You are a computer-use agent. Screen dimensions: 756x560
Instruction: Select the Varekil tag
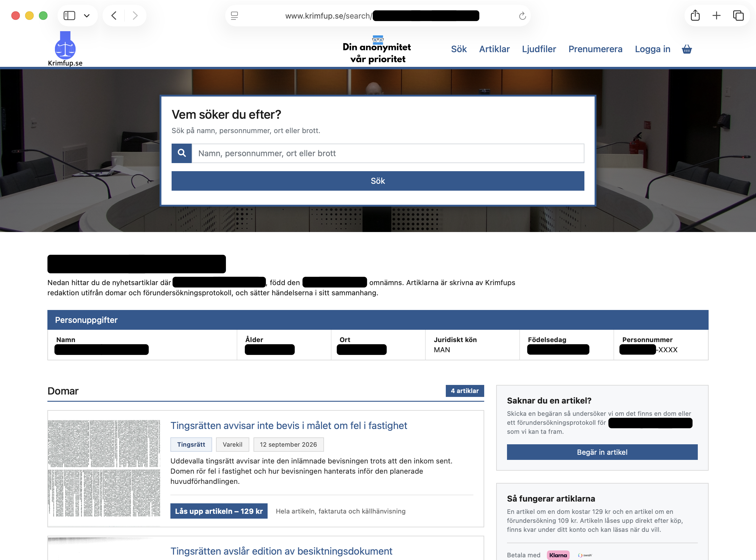232,444
